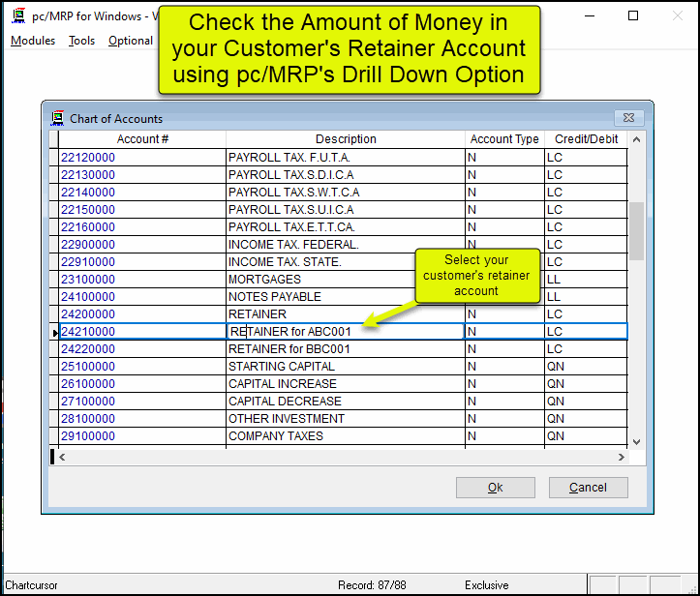Viewport: 700px width, 596px height.
Task: Click the horizontal scrollbar left arrow
Action: [x=62, y=457]
